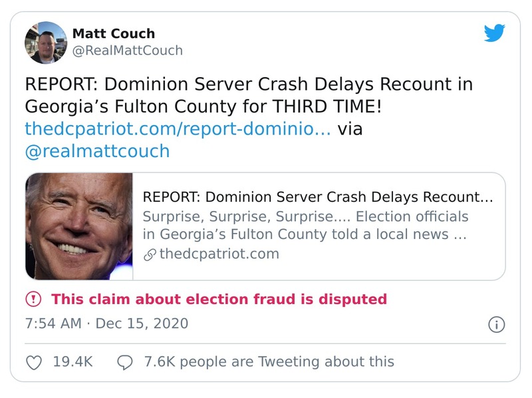Click the Matt Couch display name
532x398 pixels.
click(x=113, y=33)
